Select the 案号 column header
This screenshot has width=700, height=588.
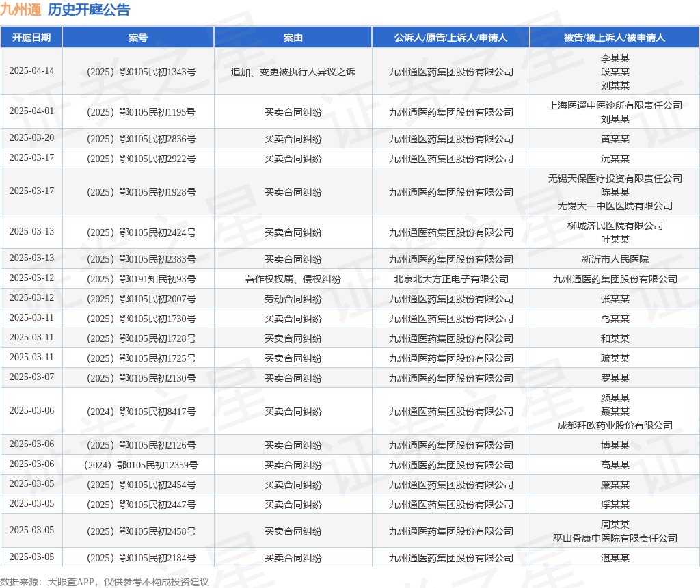[138, 38]
